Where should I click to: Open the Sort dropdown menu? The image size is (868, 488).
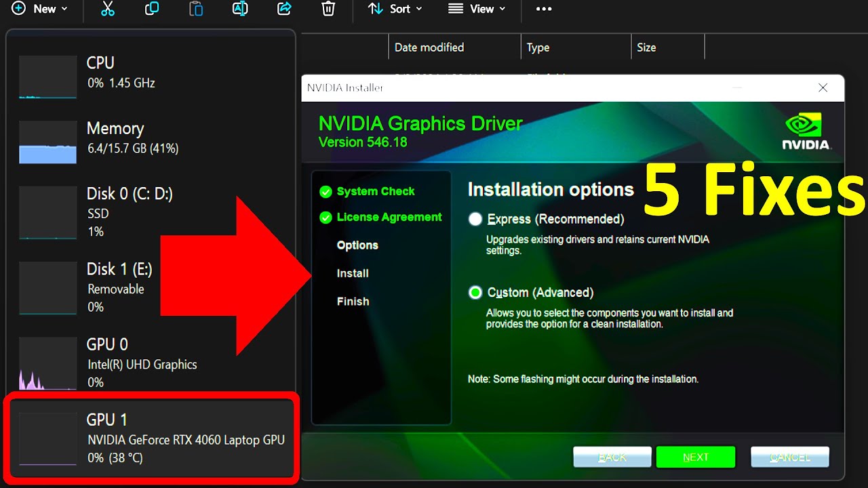click(395, 9)
